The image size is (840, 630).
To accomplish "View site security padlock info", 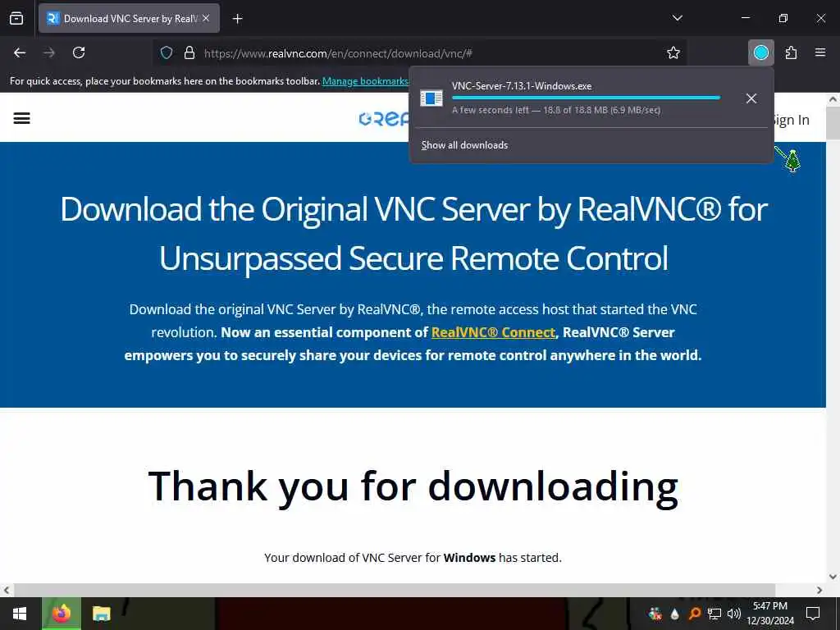I will pyautogui.click(x=189, y=53).
